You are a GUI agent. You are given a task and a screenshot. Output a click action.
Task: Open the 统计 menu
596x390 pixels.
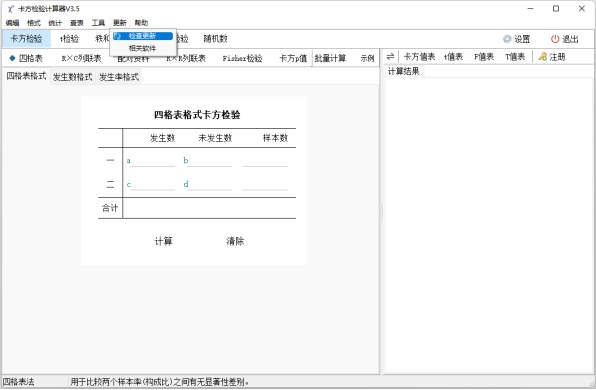click(x=55, y=23)
